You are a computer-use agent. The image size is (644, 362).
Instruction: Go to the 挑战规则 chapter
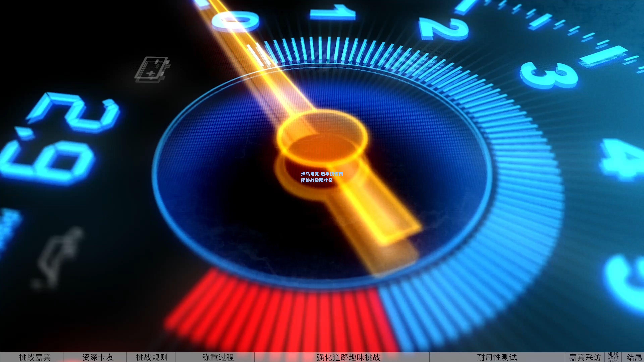151,357
